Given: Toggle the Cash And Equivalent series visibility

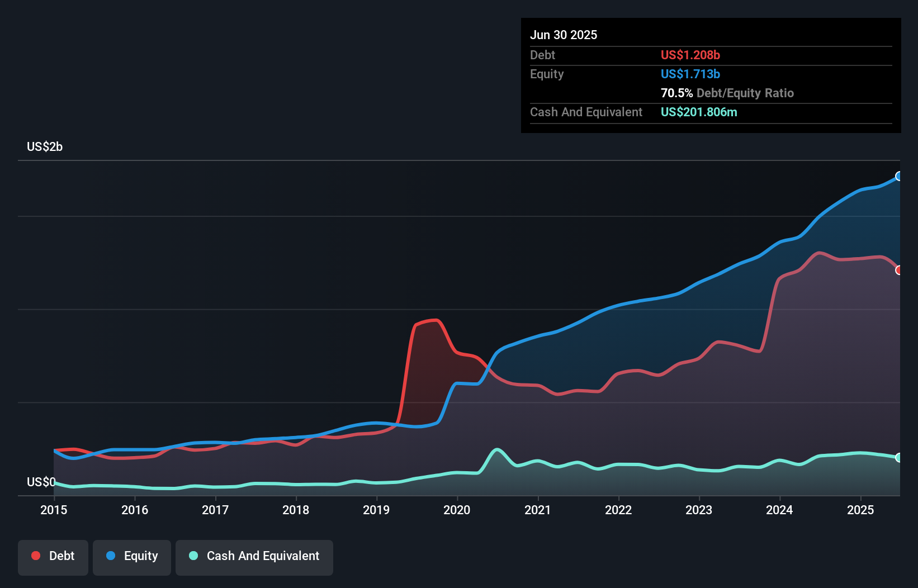Looking at the screenshot, I should pos(254,556).
